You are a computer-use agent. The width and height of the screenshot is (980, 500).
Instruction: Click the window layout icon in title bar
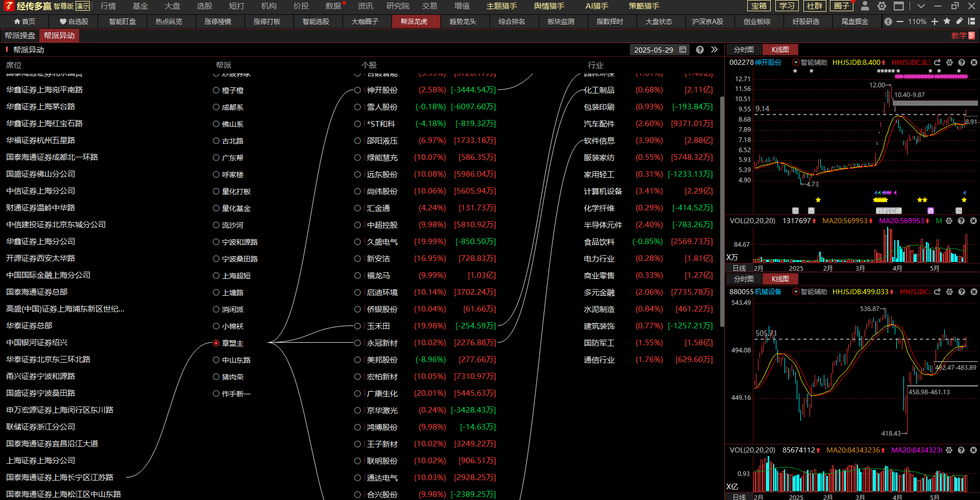899,6
